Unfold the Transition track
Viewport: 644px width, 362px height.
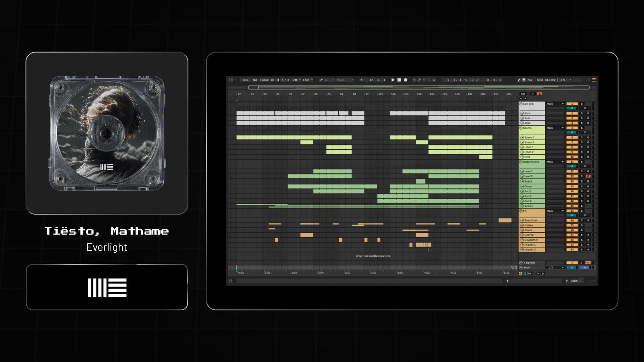[522, 220]
